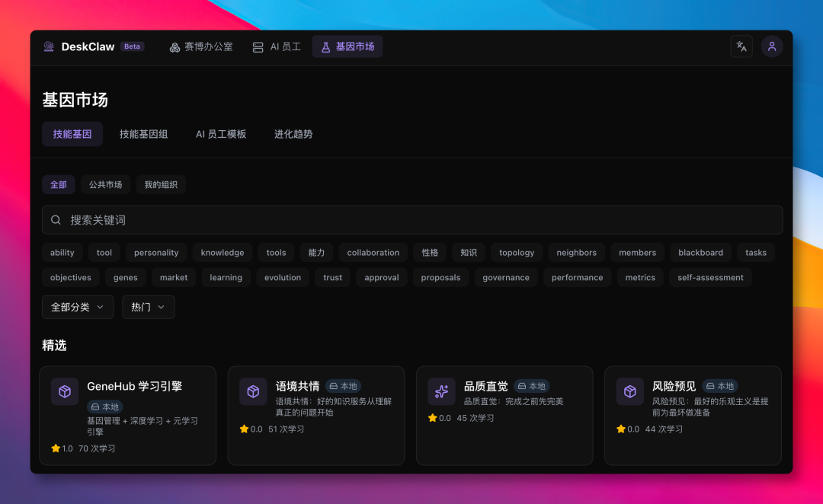
Task: Filter by the evolution tag
Action: (x=283, y=277)
